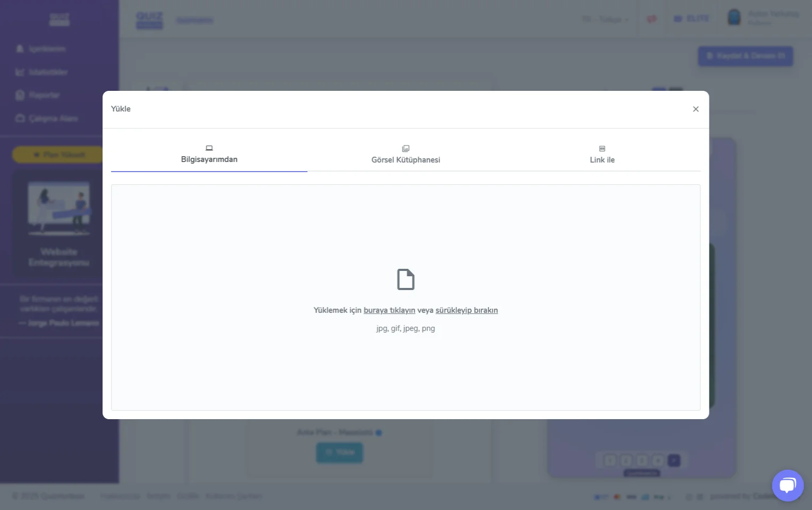The height and width of the screenshot is (510, 812).
Task: Click the laptop icon above Bilgisayarımdan
Action: 209,148
